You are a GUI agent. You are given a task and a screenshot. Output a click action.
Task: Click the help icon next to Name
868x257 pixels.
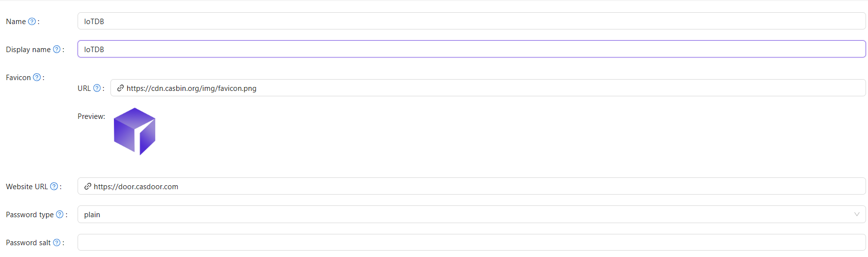pos(32,22)
